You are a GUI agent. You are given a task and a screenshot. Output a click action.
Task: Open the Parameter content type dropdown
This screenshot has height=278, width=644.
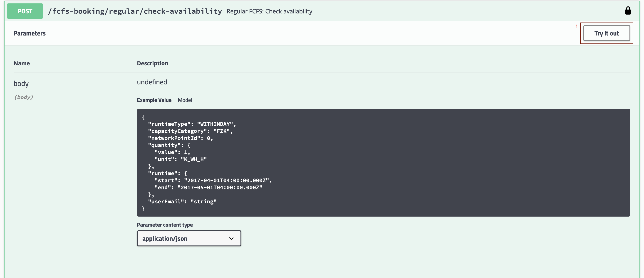coord(189,238)
